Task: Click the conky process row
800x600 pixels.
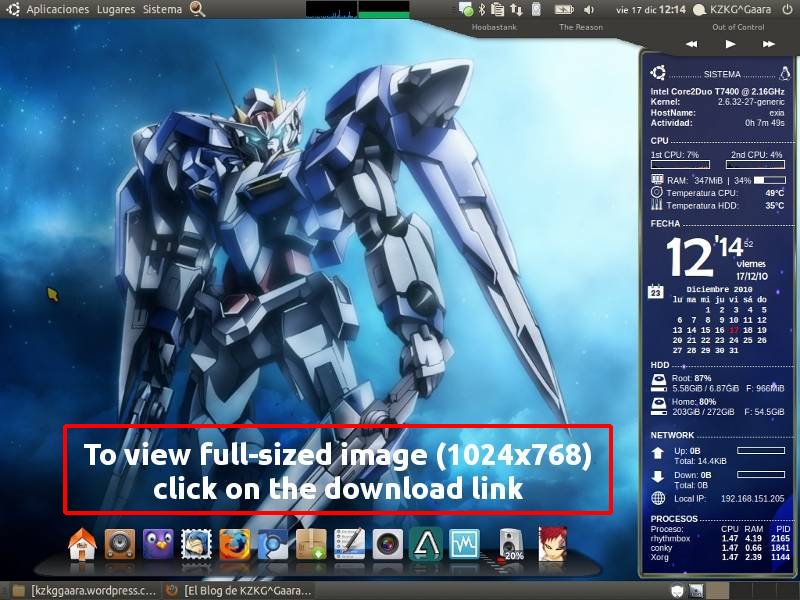Action: 720,548
